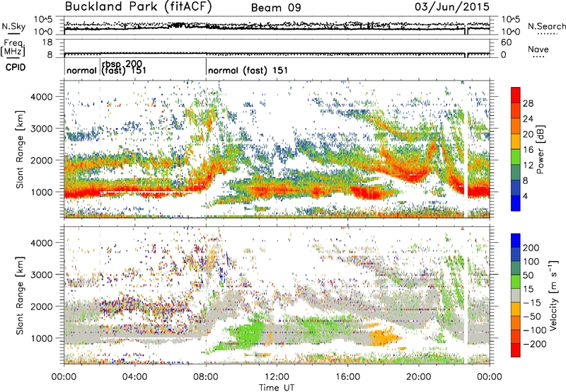
Task: Click the '200' tick on the Velocity colorbar
Action: point(531,248)
